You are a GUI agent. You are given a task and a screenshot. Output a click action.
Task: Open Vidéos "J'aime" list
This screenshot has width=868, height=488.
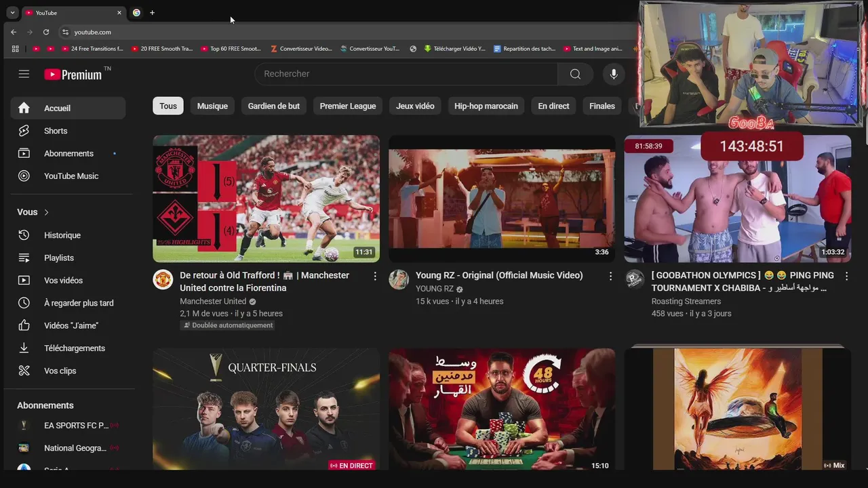(68, 325)
